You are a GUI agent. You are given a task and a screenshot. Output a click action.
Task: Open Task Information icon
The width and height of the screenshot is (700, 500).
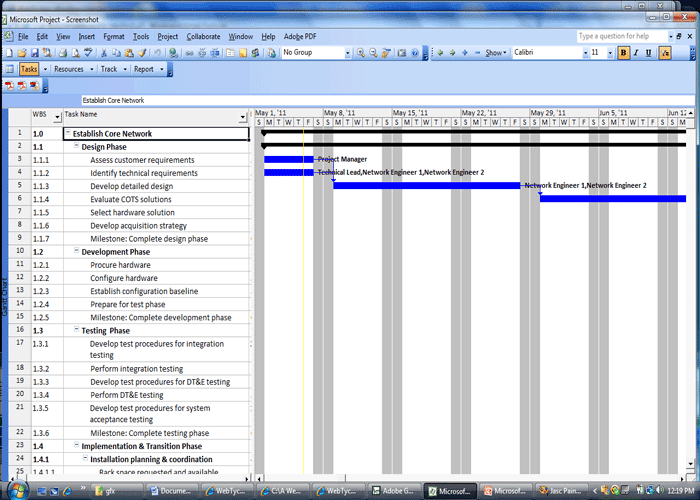point(230,53)
